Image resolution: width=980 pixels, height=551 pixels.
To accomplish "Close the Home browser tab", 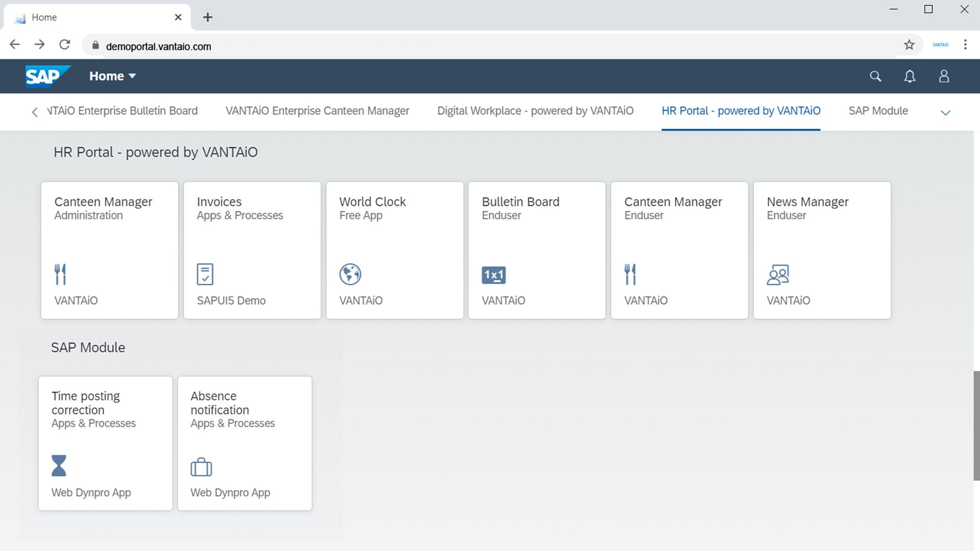I will click(178, 17).
